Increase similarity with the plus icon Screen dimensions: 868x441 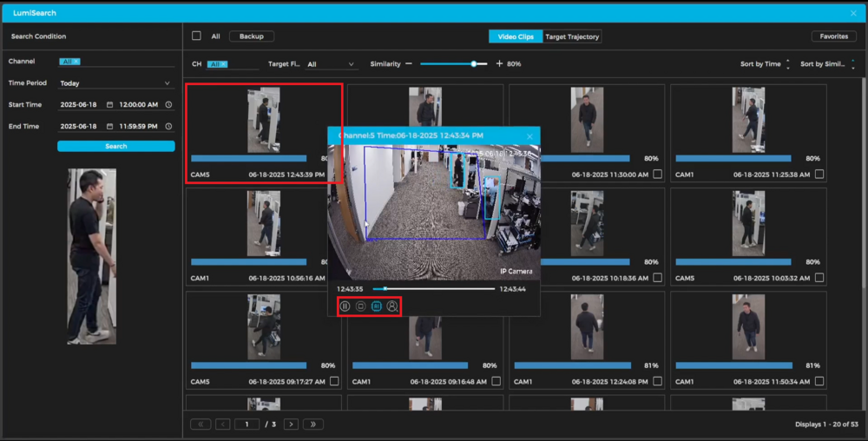[499, 64]
